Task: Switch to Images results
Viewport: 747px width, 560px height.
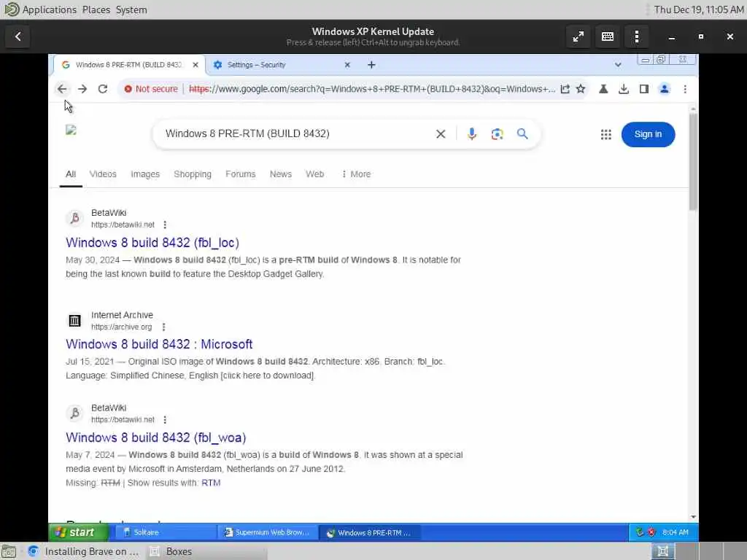Action: tap(145, 174)
